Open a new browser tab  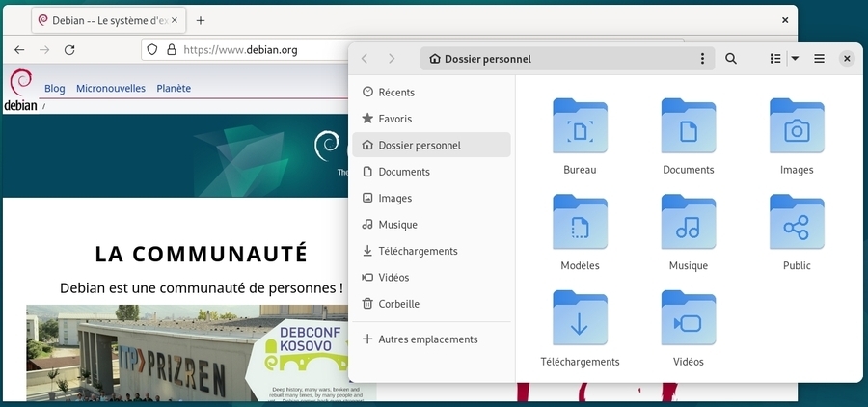click(x=201, y=20)
